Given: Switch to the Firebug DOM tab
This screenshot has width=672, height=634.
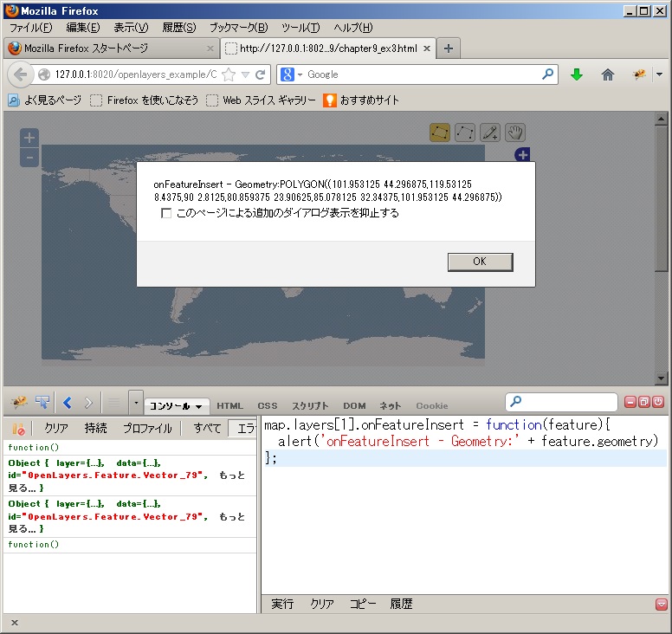Looking at the screenshot, I should click(354, 405).
